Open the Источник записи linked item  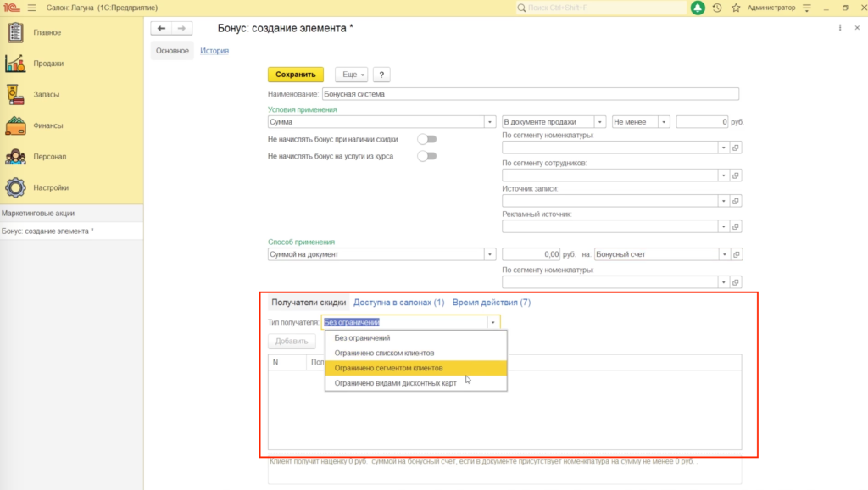(736, 201)
